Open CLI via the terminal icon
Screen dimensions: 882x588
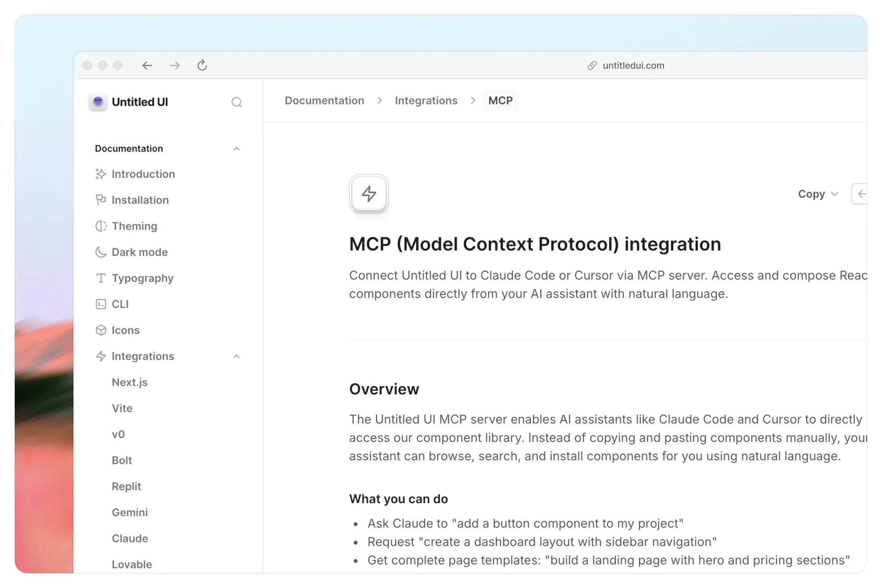tap(102, 304)
